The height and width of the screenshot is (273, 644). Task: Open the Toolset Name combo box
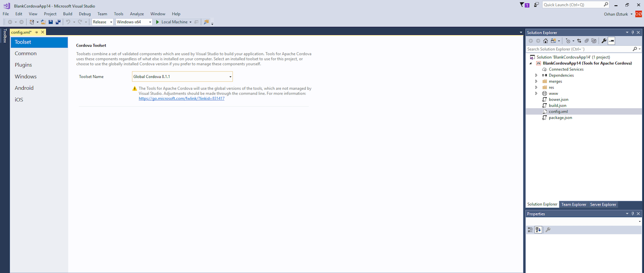(x=182, y=76)
